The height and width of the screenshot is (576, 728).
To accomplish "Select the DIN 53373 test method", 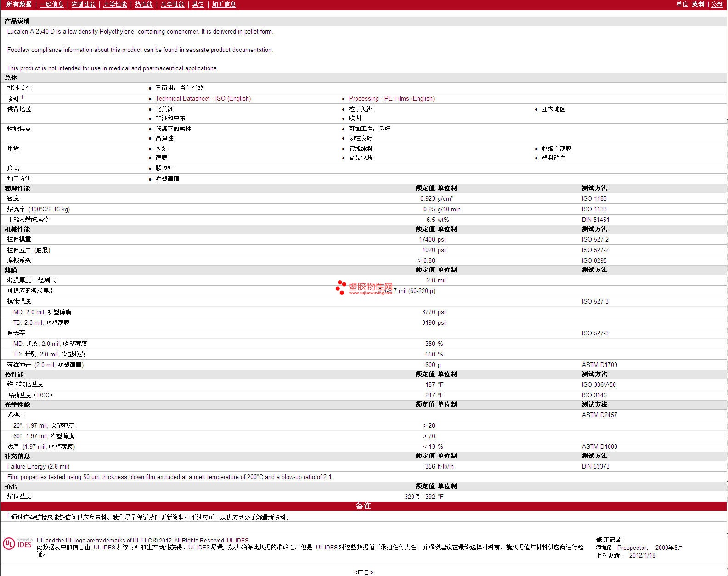I will click(x=596, y=466).
